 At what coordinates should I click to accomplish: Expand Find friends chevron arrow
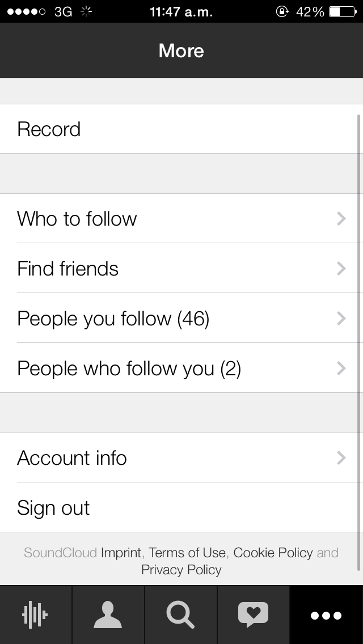pyautogui.click(x=341, y=269)
